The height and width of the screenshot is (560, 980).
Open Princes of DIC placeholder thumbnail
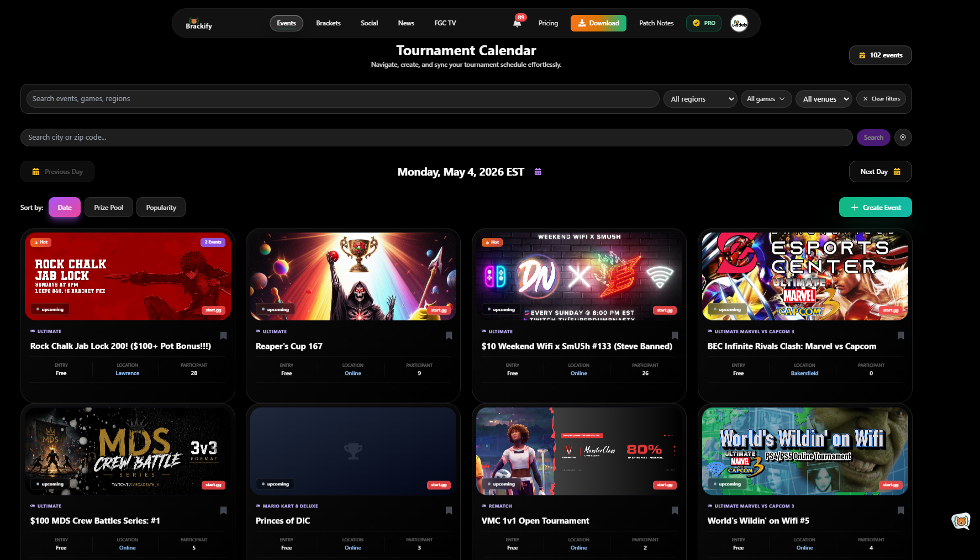(353, 451)
